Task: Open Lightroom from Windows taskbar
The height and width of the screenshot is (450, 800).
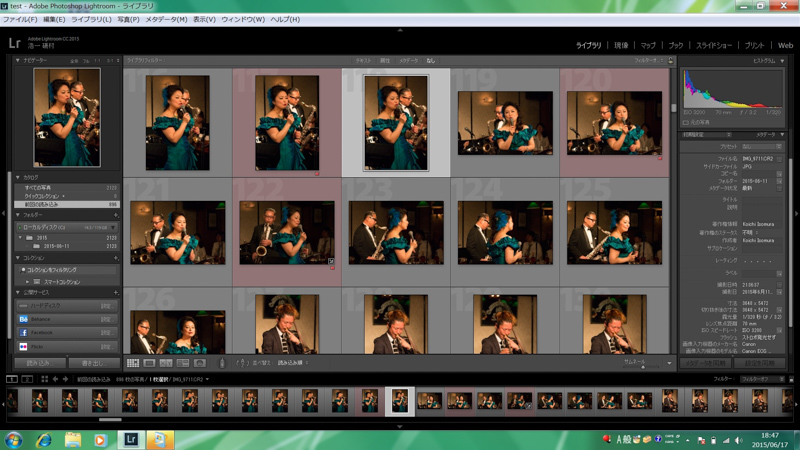Action: [131, 439]
